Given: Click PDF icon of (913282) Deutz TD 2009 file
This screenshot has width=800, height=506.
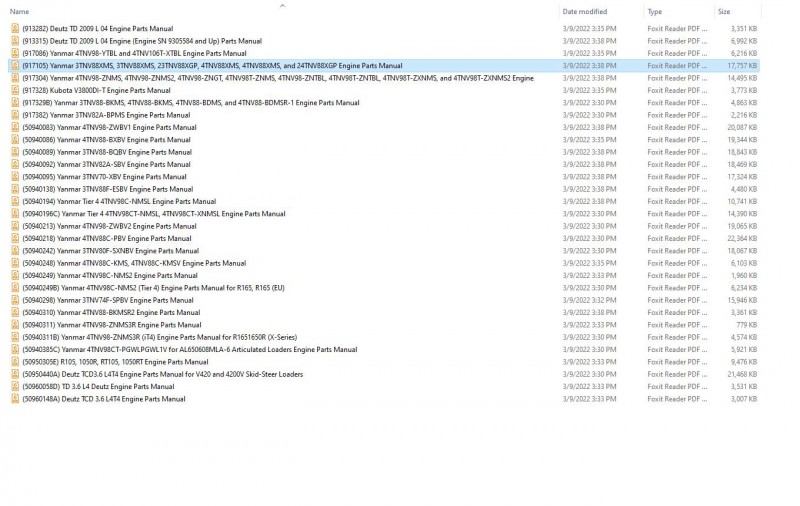Looking at the screenshot, I should point(15,29).
